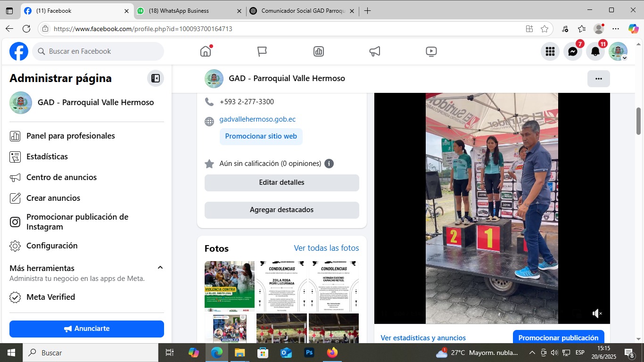Screen dimensions: 644x362
Task: Open the video tab icon
Action: pos(431,51)
